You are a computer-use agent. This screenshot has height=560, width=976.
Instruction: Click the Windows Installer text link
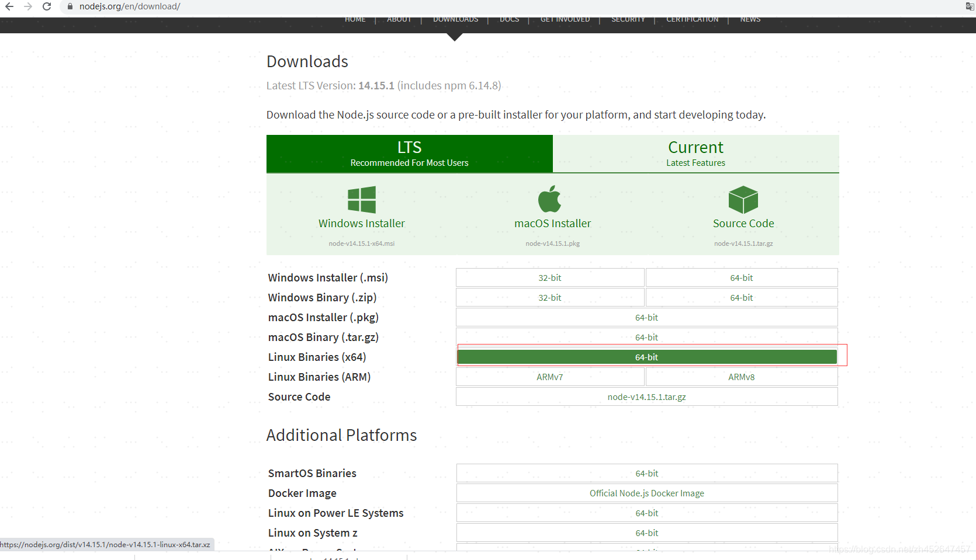[x=362, y=223]
